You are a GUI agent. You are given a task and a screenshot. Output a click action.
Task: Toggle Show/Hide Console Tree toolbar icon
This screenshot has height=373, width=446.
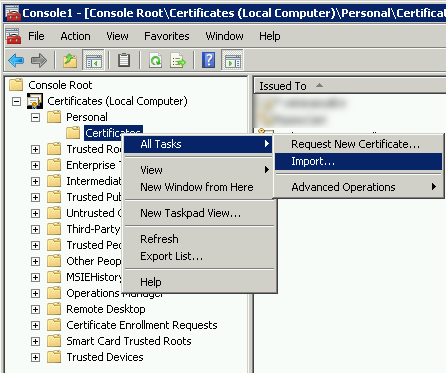(x=94, y=61)
